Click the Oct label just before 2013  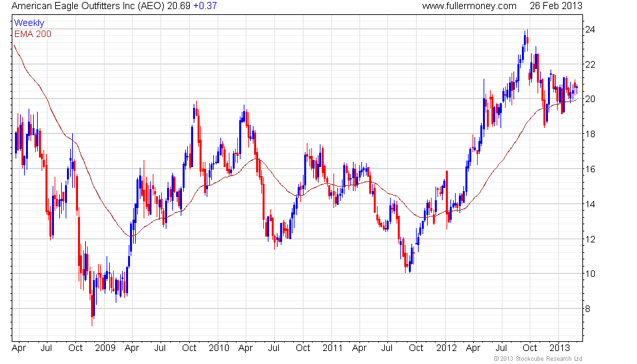click(x=530, y=348)
